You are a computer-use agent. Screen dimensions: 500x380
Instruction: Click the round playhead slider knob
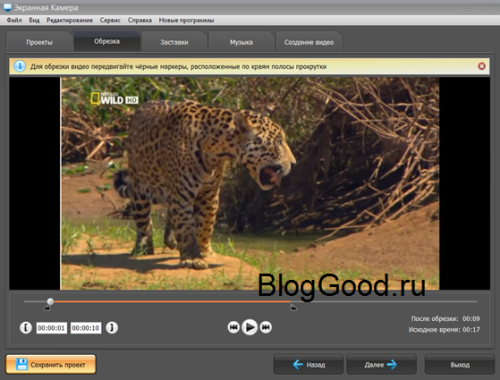pyautogui.click(x=50, y=301)
